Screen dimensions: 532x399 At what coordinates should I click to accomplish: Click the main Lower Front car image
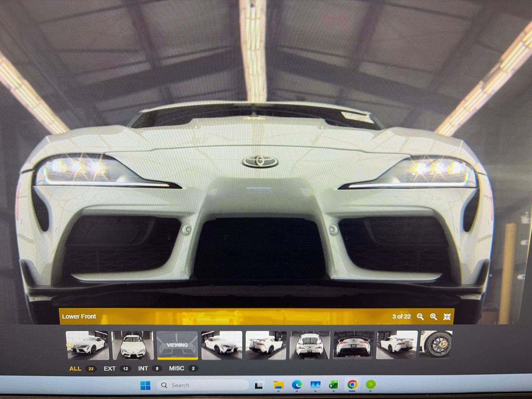256,163
